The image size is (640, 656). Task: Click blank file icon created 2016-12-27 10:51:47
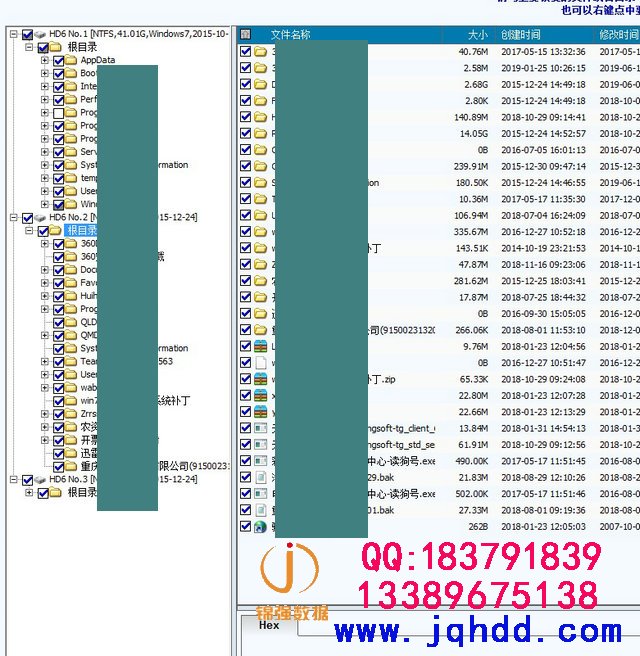[261, 363]
